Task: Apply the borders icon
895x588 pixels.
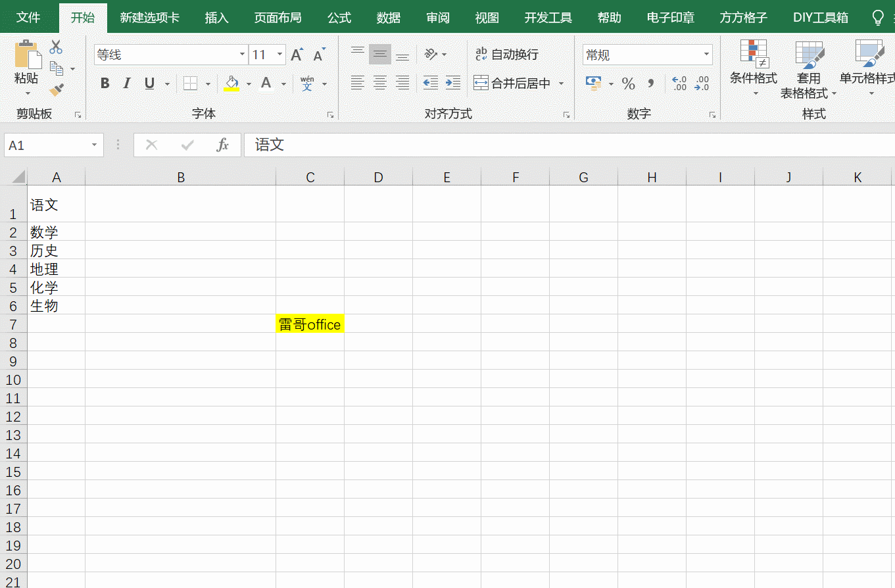Action: (x=190, y=84)
